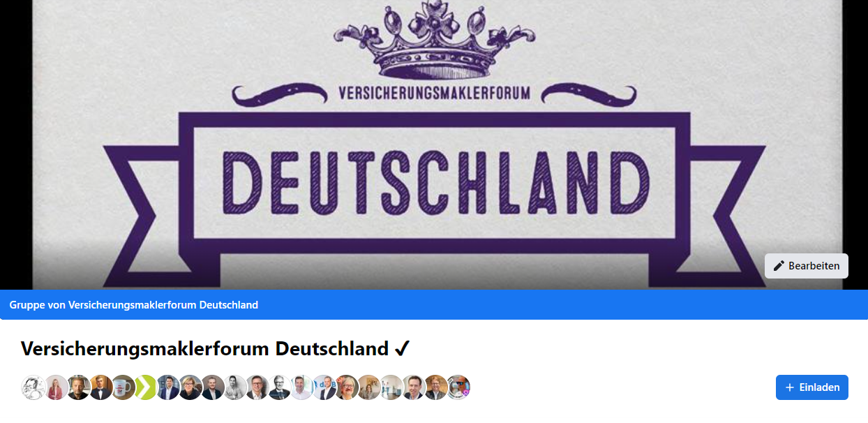The height and width of the screenshot is (423, 868).
Task: Open the green chevron logo member avatar
Action: click(x=145, y=387)
